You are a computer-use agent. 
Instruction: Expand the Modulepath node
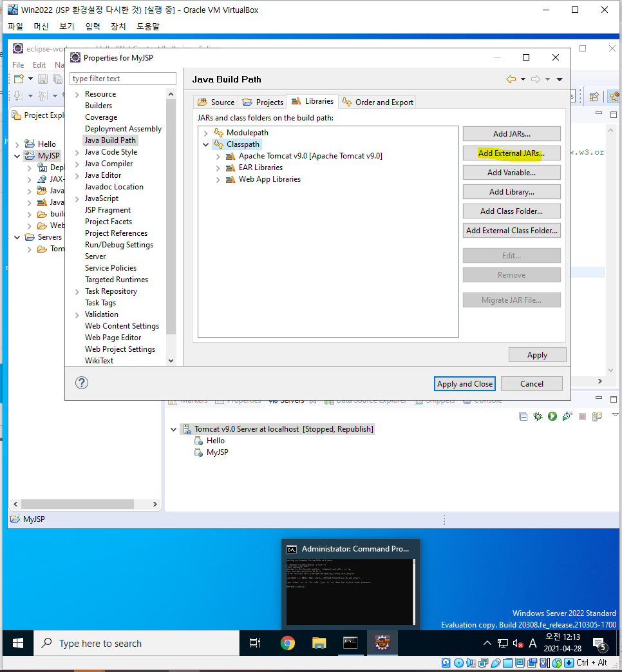pos(205,133)
